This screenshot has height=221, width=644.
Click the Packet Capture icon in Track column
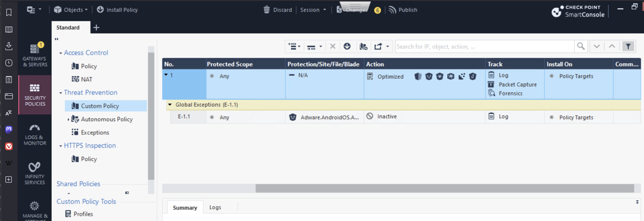click(491, 84)
